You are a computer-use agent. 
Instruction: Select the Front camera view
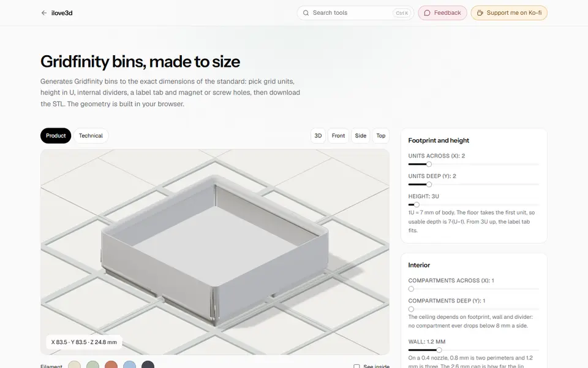(338, 136)
